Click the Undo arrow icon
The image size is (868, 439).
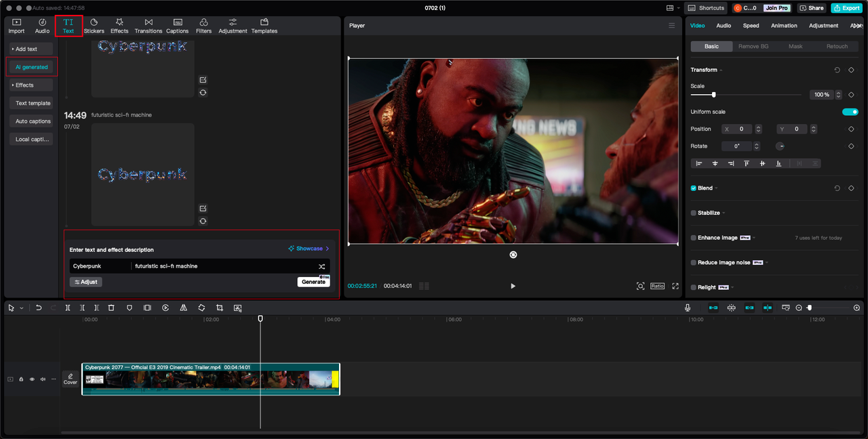pyautogui.click(x=39, y=308)
